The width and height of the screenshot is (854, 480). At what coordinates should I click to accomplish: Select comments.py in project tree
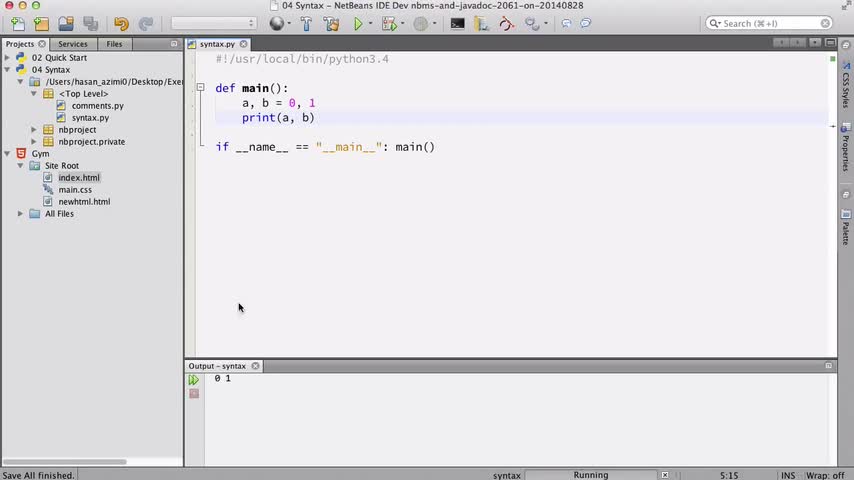(98, 106)
